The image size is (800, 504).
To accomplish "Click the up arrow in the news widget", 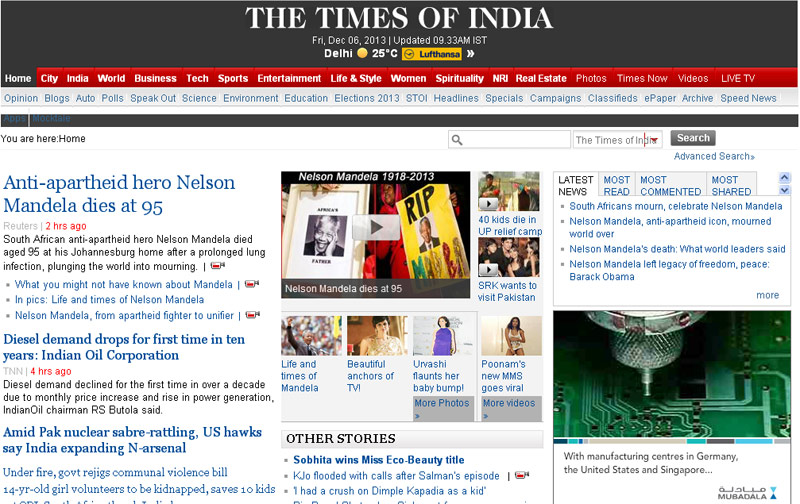I will (x=785, y=178).
